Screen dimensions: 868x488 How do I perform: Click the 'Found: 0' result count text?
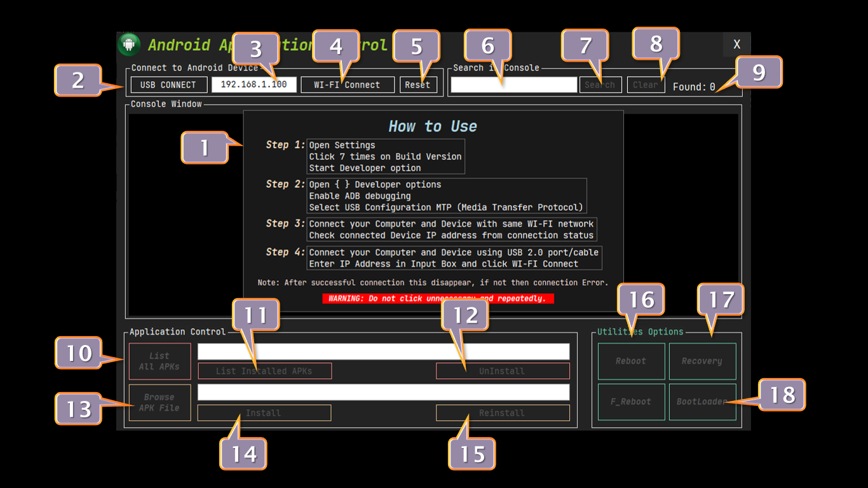[x=694, y=86]
